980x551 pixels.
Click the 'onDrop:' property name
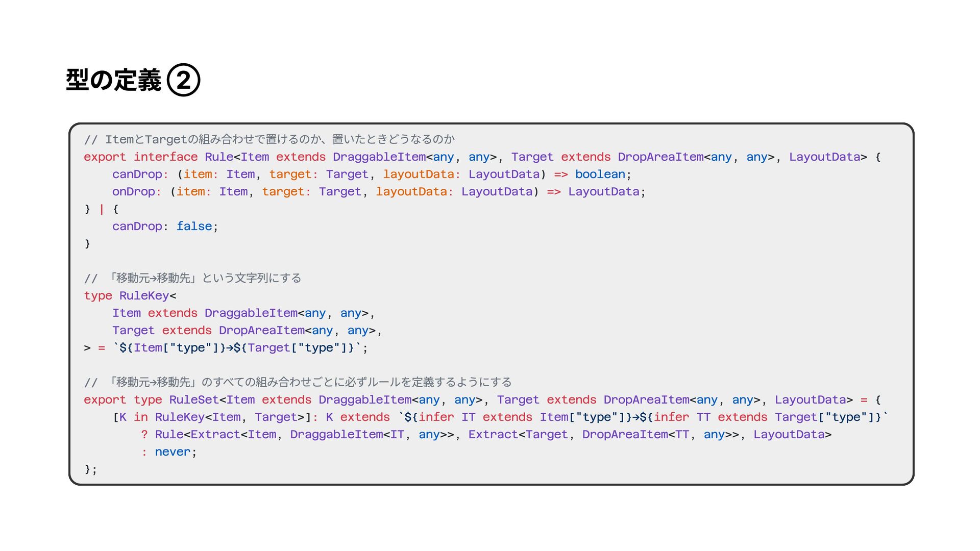coord(136,192)
